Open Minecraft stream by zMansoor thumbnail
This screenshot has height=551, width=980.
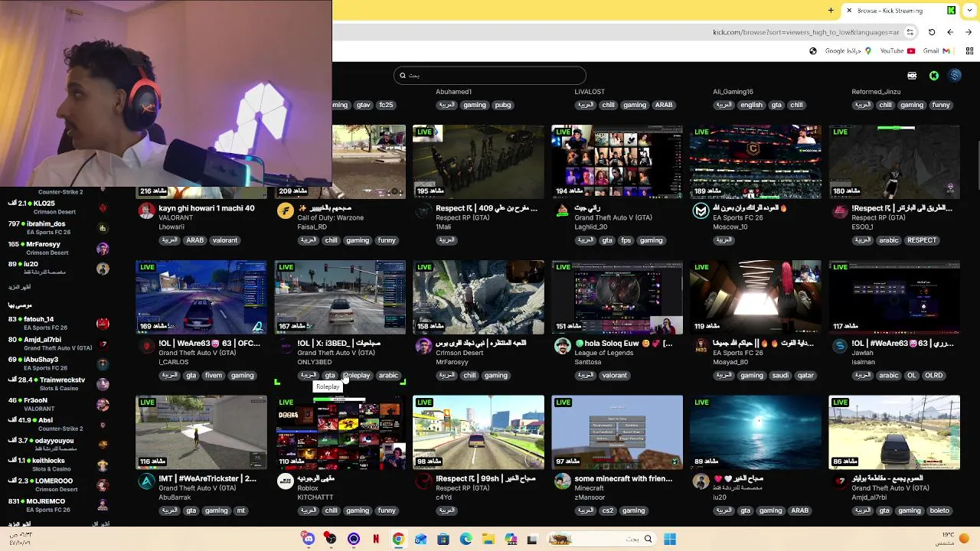click(617, 432)
